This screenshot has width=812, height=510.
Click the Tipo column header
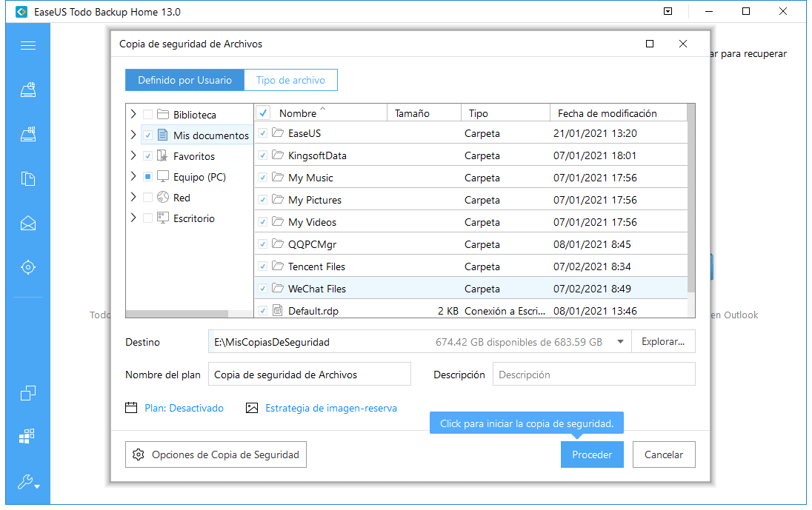pos(505,113)
